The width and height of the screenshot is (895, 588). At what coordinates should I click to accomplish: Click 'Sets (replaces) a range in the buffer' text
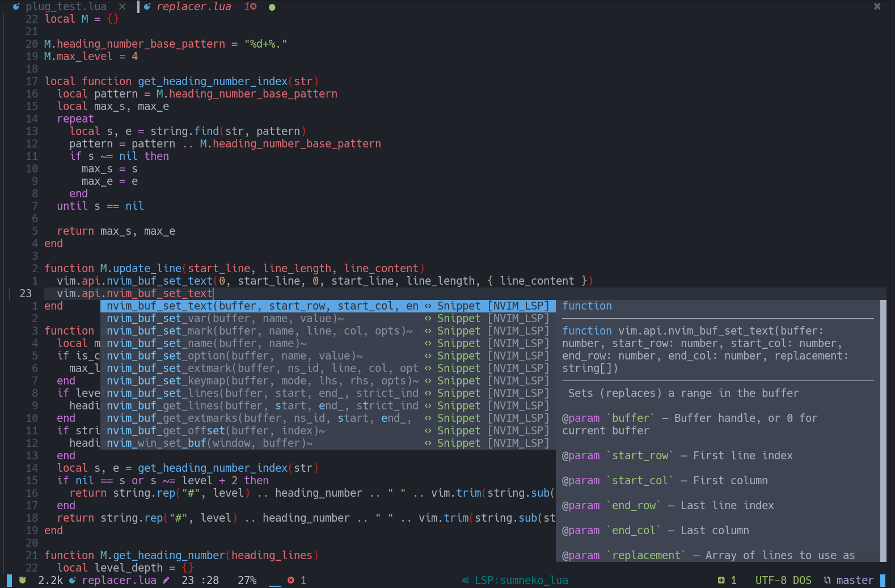point(683,393)
